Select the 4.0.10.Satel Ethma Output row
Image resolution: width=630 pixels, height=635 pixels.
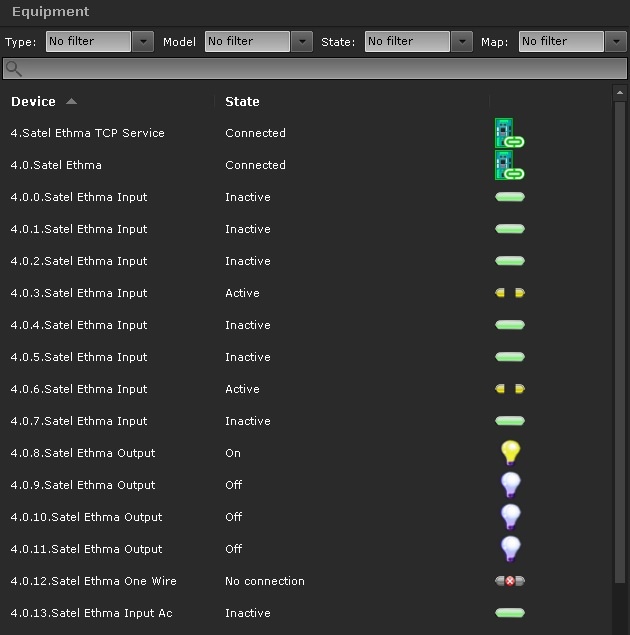(x=86, y=517)
